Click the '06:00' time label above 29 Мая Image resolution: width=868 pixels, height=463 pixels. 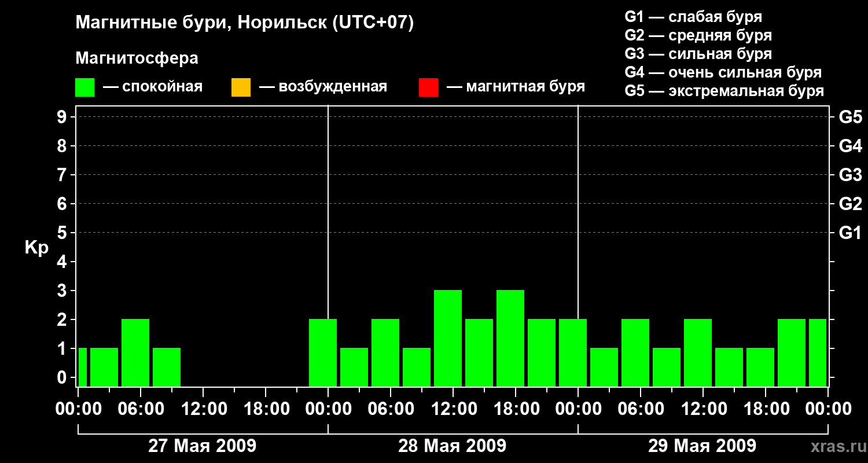tap(641, 409)
